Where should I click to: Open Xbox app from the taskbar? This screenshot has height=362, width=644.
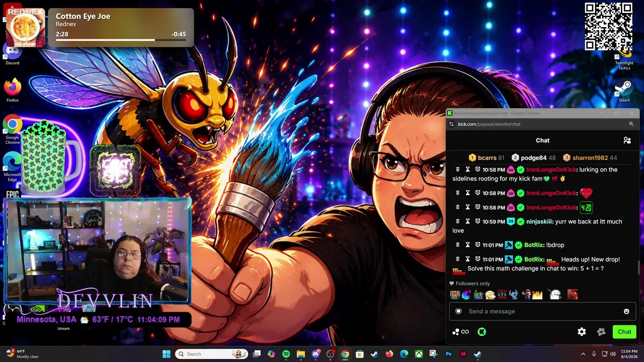419,354
